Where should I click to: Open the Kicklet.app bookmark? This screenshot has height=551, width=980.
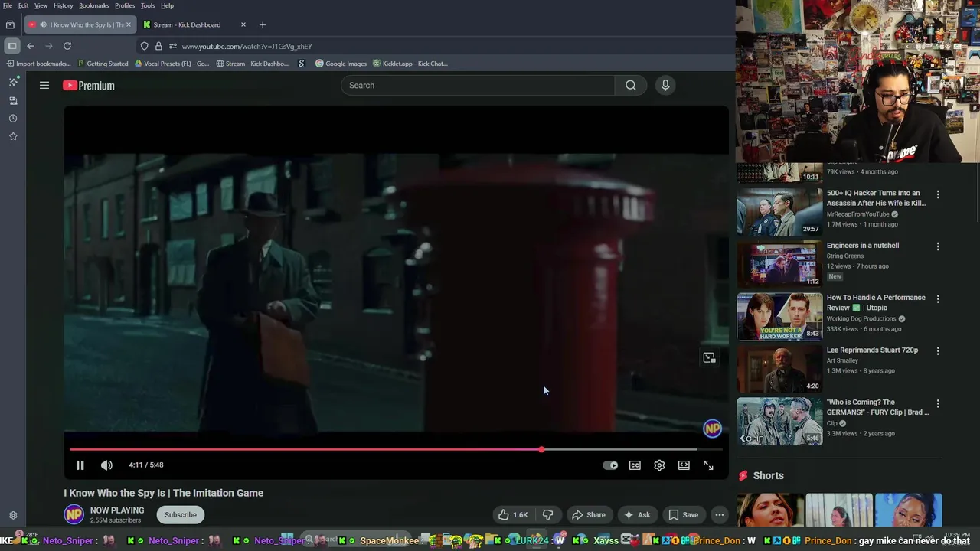coord(410,64)
